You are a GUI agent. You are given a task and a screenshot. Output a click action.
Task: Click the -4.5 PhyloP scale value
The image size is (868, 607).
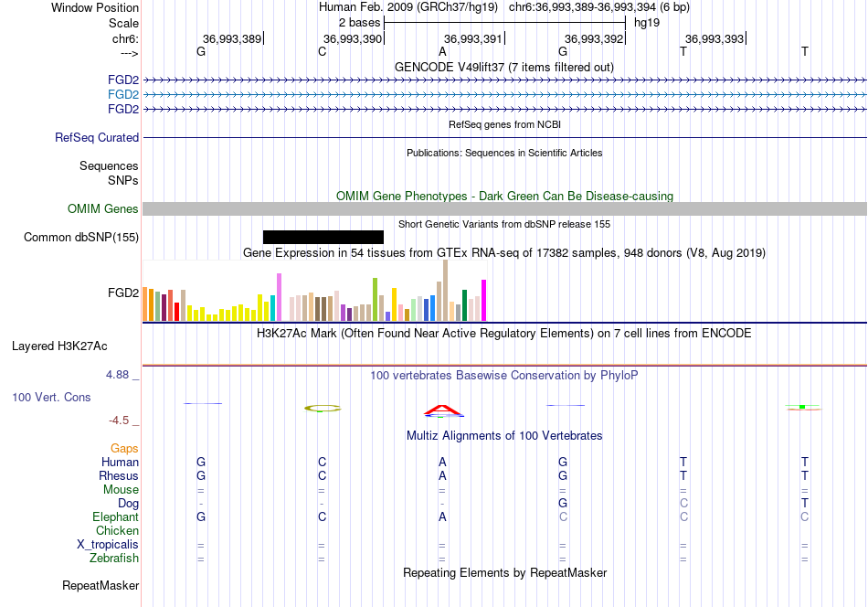(119, 421)
